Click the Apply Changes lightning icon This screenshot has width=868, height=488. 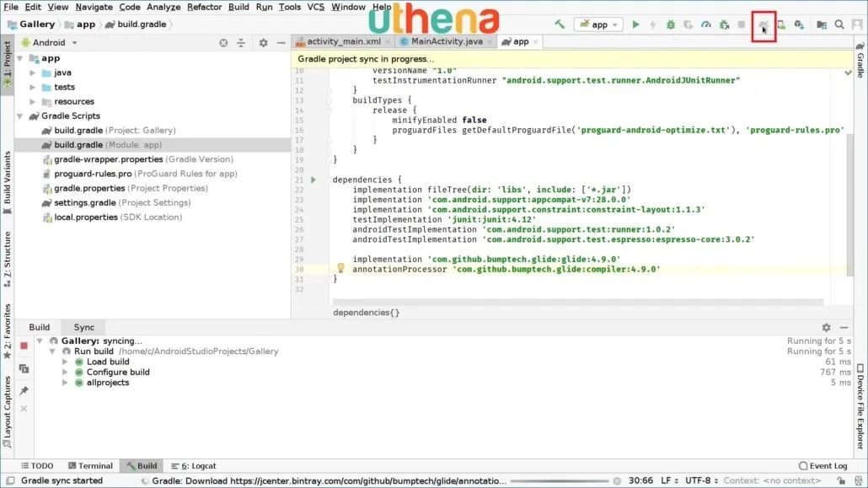(x=652, y=24)
